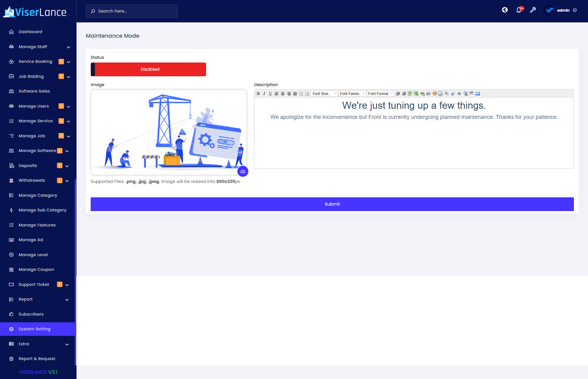Open the Font Format dropdown
Viewport: 588px width, 379px height.
[380, 93]
